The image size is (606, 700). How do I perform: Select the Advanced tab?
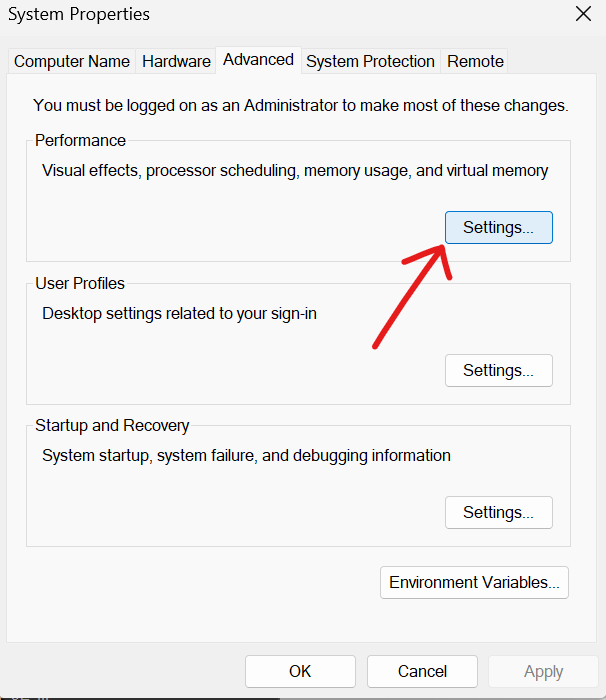pyautogui.click(x=258, y=60)
